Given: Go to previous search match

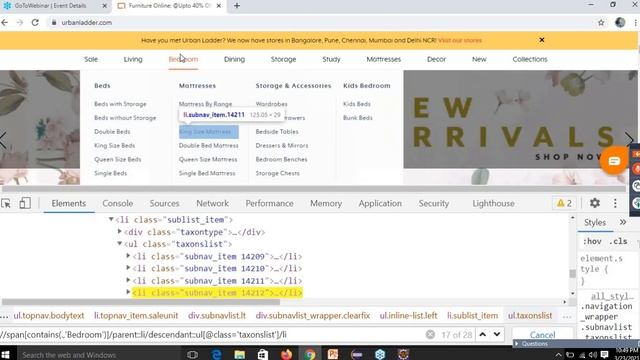Looking at the screenshot, I should pyautogui.click(x=482, y=334).
